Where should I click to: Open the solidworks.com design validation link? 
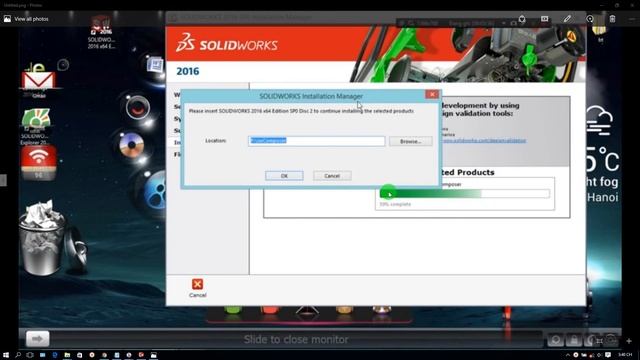pos(484,140)
